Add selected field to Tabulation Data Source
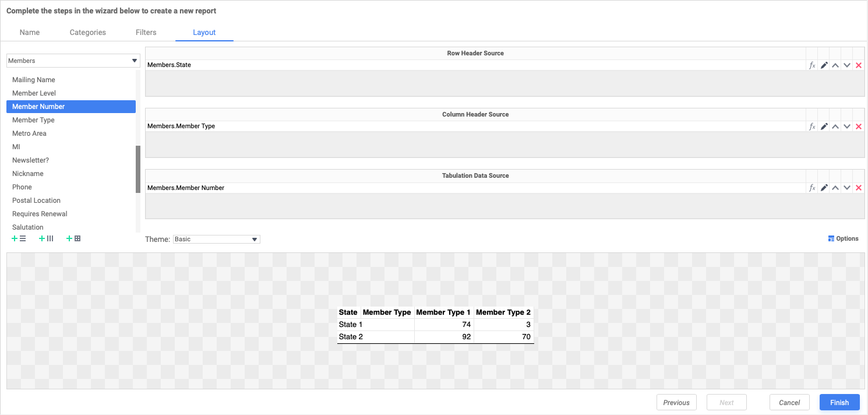This screenshot has width=868, height=415. [x=73, y=238]
